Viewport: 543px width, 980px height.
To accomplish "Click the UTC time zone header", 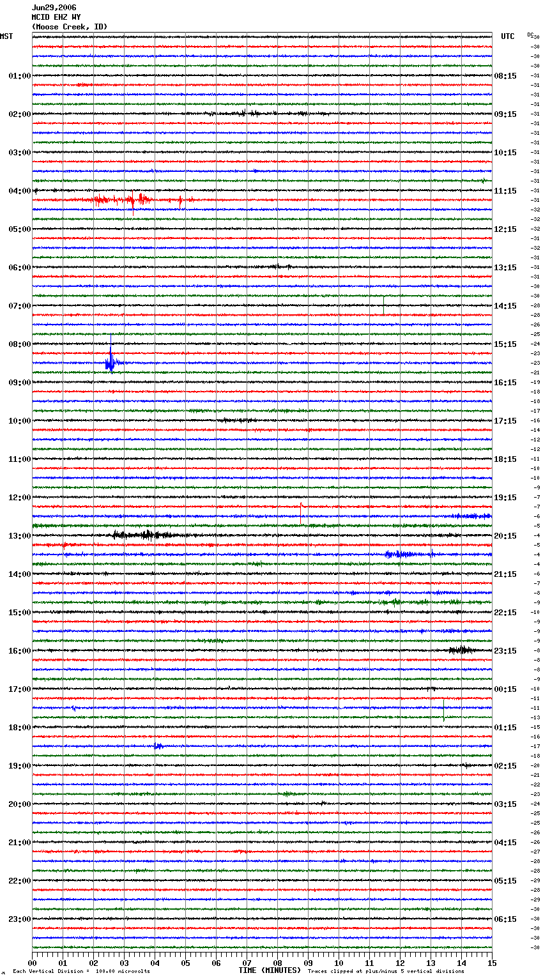I will coord(507,36).
